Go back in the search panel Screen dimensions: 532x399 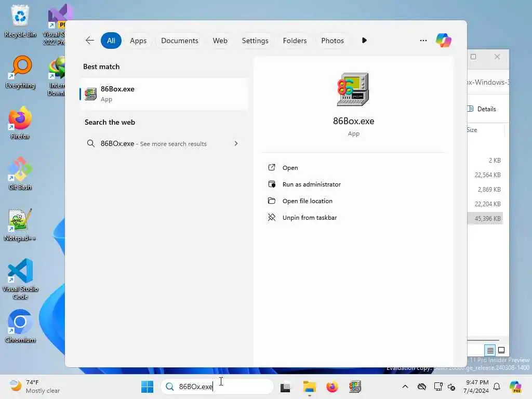tap(89, 41)
